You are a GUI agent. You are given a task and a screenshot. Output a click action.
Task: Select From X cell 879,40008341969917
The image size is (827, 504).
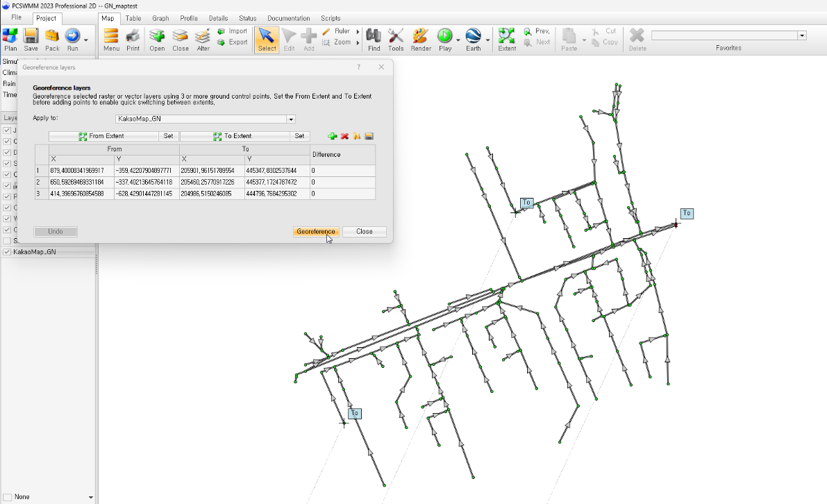[x=81, y=171]
